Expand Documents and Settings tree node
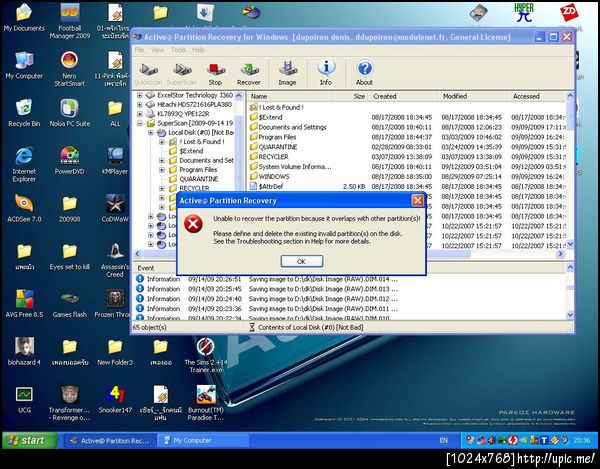The image size is (600, 469). [x=162, y=161]
